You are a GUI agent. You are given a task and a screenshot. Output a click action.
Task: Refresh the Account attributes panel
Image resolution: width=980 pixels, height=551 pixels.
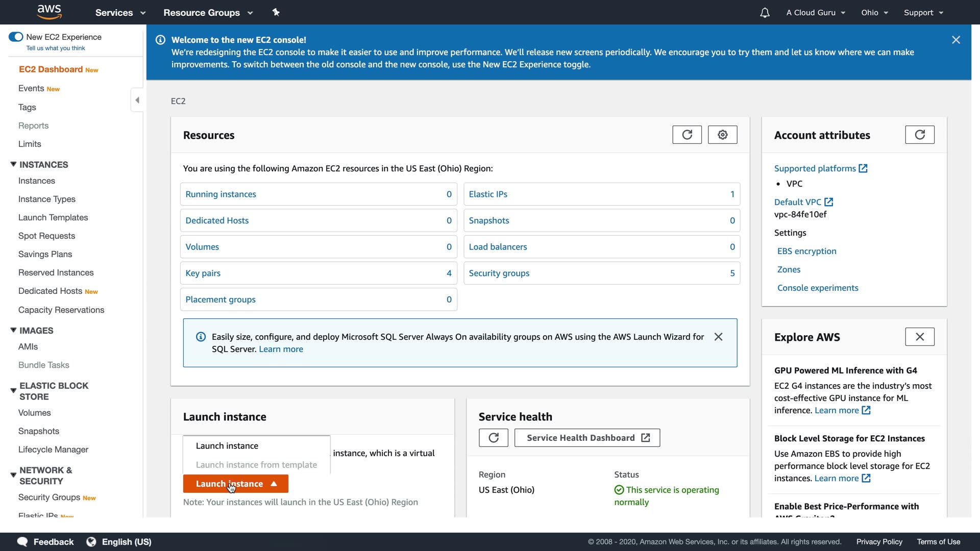click(919, 135)
